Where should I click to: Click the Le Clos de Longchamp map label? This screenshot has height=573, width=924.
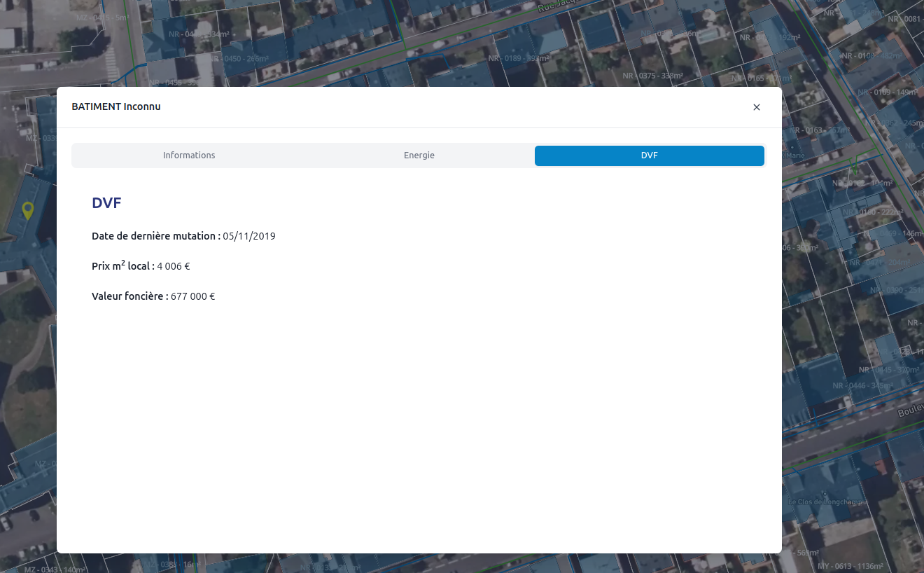(x=825, y=502)
